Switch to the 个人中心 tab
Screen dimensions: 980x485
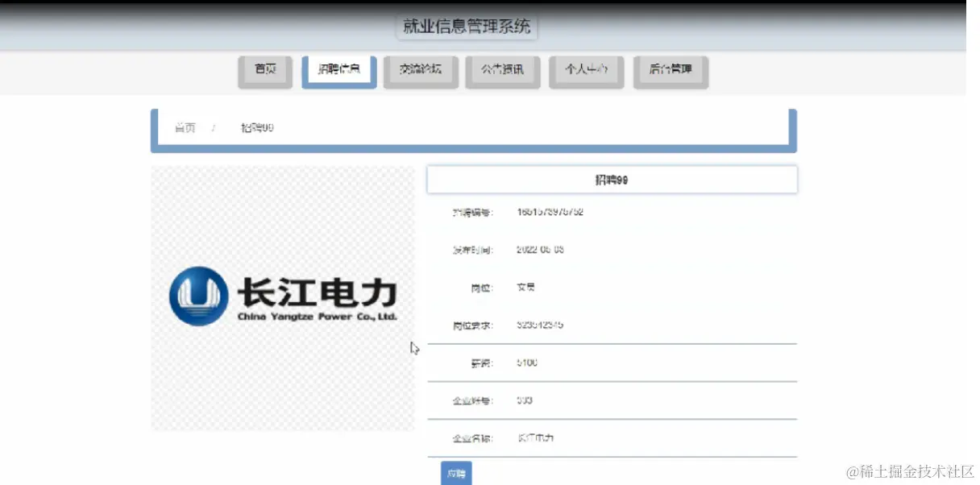[585, 71]
